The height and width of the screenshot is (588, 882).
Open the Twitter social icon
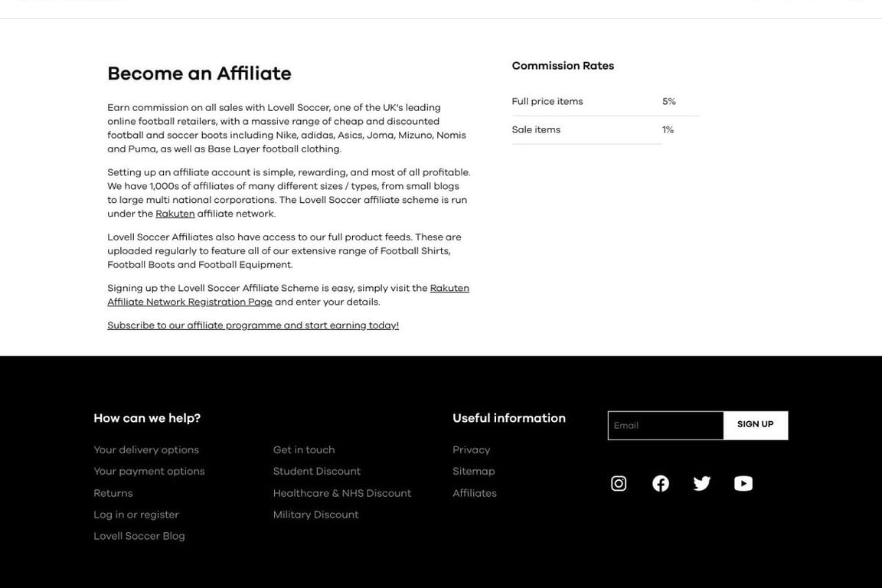click(702, 483)
